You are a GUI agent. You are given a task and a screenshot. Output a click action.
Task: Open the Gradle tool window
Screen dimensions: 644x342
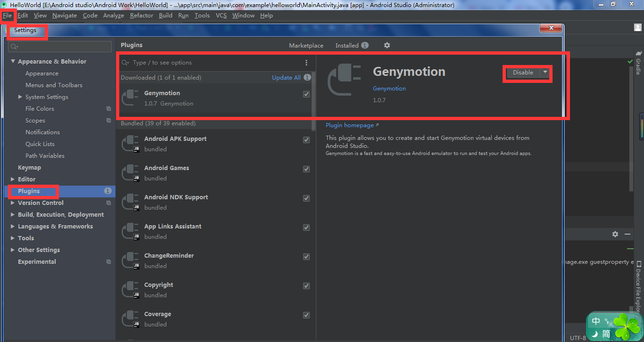click(x=638, y=63)
